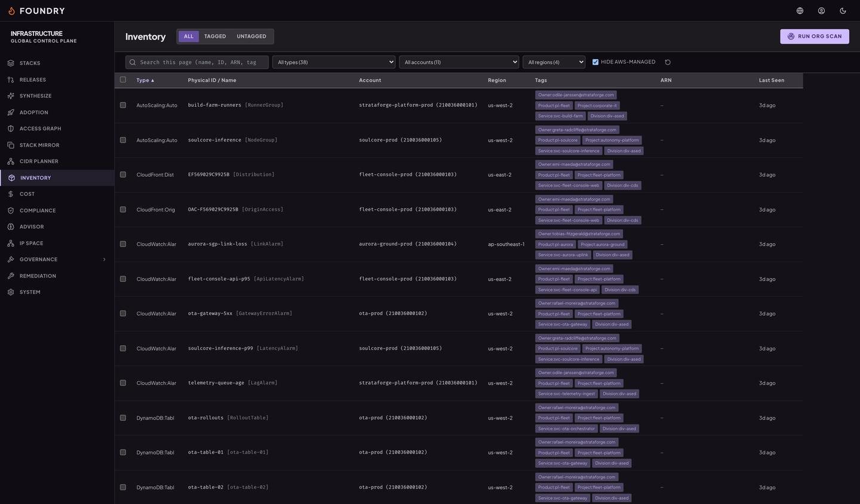
Task: Check the select-all header checkbox
Action: point(123,79)
